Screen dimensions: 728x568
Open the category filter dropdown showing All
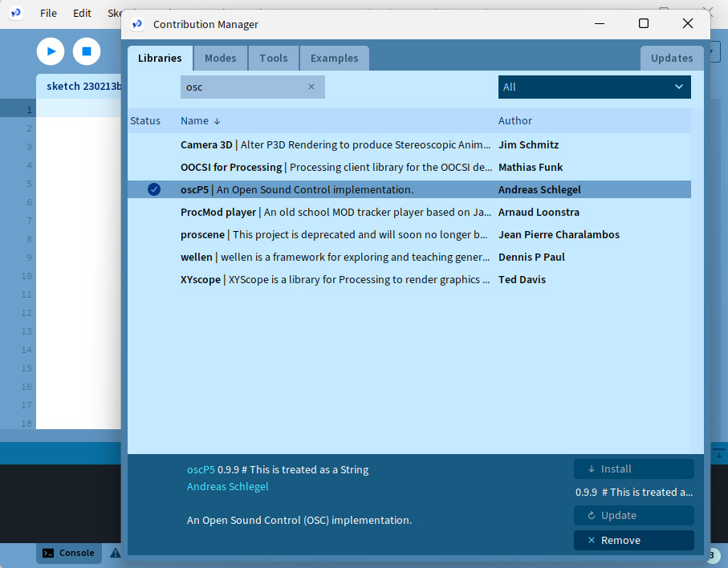594,87
